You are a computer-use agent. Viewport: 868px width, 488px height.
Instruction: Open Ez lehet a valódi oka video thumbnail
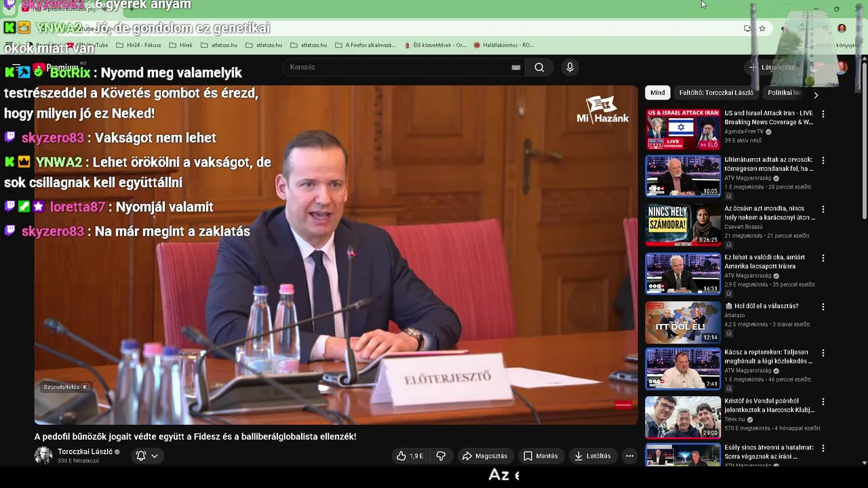coord(683,273)
